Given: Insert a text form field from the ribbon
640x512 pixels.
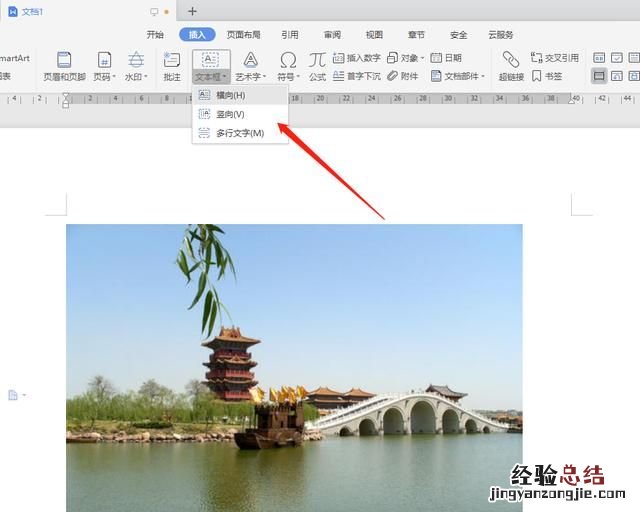Looking at the screenshot, I should tap(599, 58).
